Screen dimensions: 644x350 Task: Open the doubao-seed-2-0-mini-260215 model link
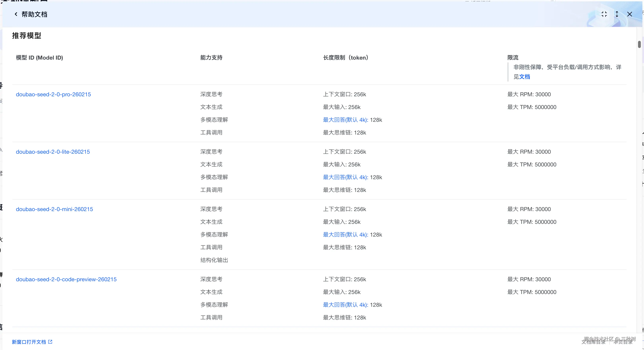[x=54, y=209]
